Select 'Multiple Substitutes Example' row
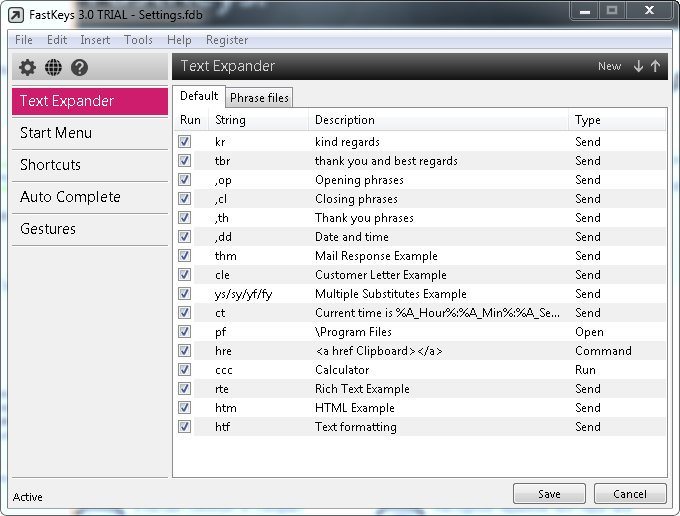680x516 pixels. click(x=420, y=294)
